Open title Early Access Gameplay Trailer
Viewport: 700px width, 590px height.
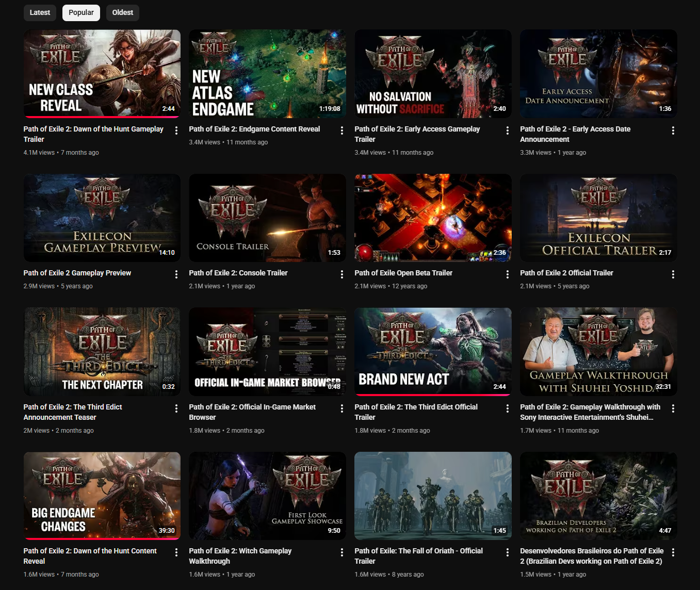coord(417,134)
